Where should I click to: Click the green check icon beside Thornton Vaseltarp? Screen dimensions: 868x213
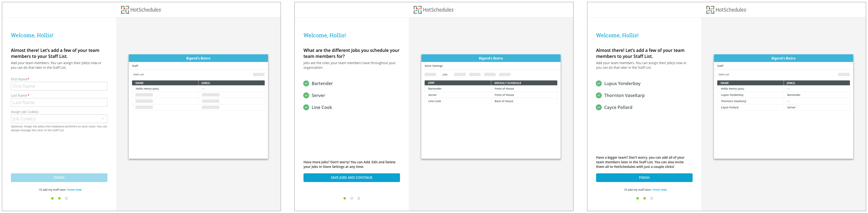pos(599,96)
